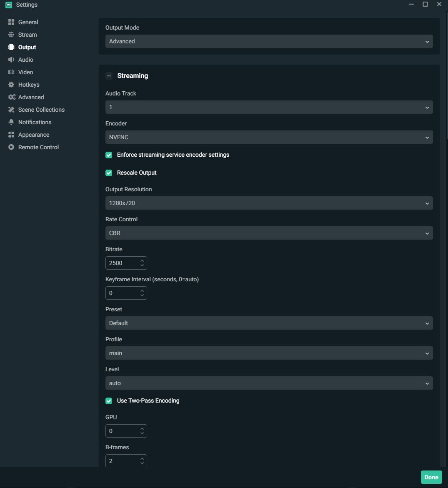Image resolution: width=448 pixels, height=488 pixels.
Task: Click the Scene Collections icon
Action: click(11, 110)
